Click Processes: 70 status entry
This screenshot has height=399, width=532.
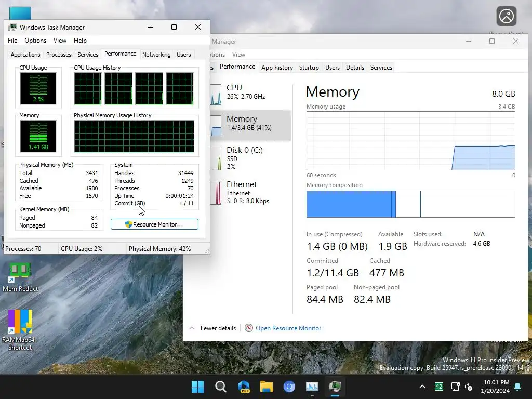(23, 249)
